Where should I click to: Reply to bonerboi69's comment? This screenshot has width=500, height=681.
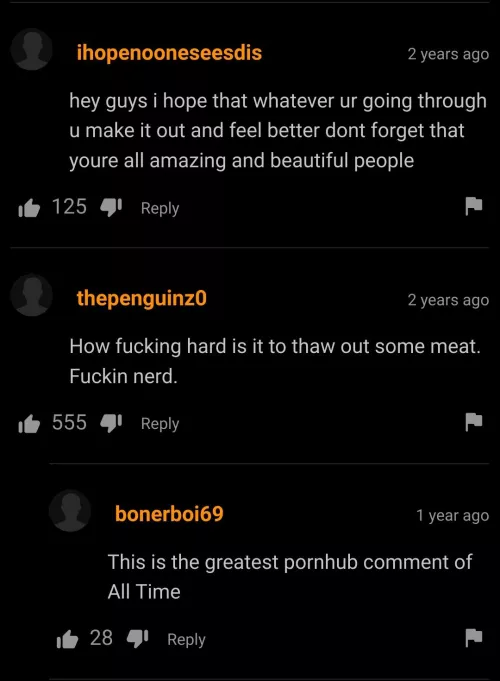tap(186, 640)
